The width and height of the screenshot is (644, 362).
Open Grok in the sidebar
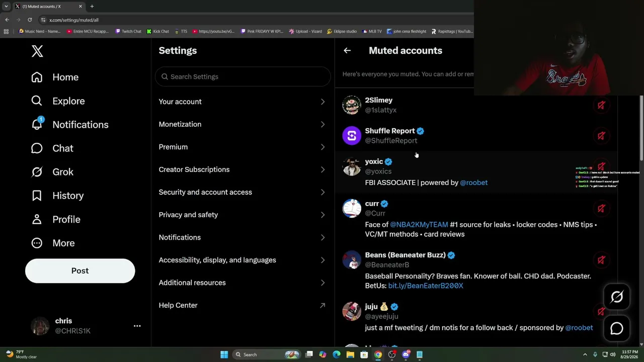pos(52,172)
